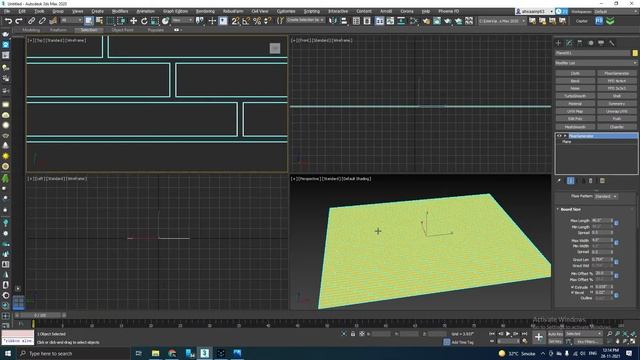Open Floor Pattern Standard dropdown
640x360 pixels.
click(x=606, y=196)
